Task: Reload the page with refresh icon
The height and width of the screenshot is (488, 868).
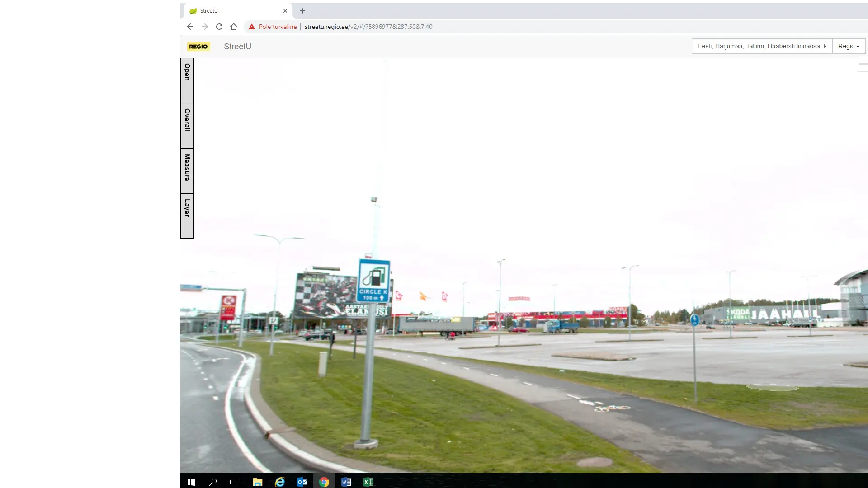Action: click(219, 27)
